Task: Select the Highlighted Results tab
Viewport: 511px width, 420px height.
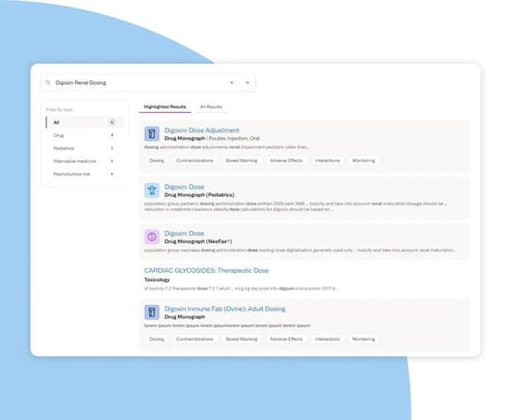Action: (x=165, y=106)
